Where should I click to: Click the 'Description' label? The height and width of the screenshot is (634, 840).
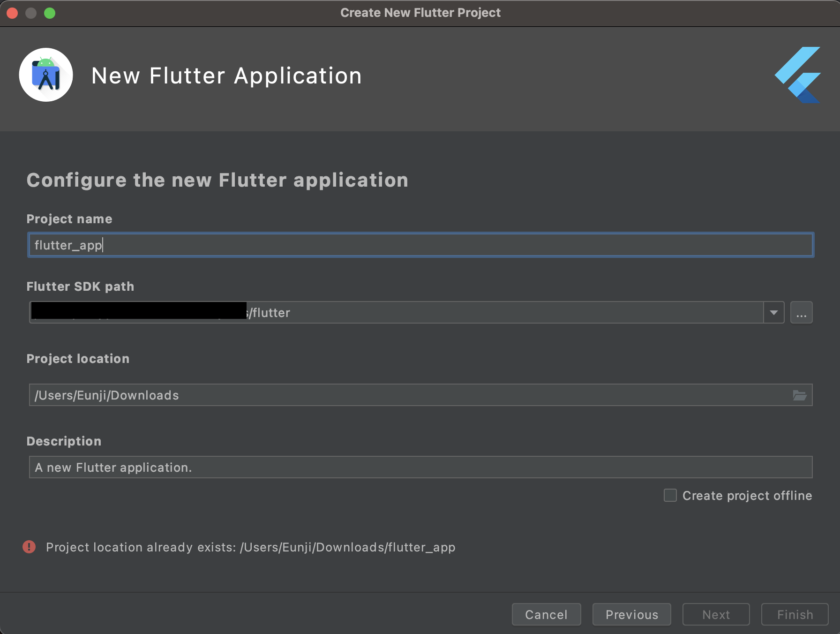click(x=64, y=441)
